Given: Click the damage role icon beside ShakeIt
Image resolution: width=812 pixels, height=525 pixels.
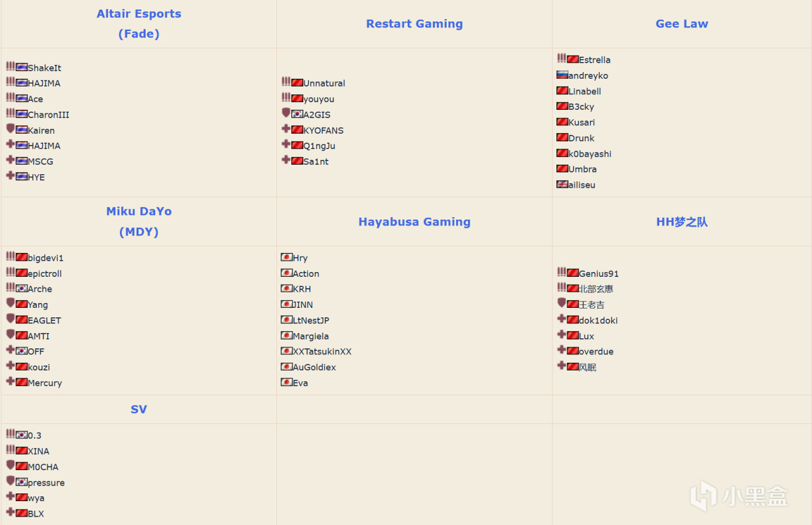Looking at the screenshot, I should click(10, 66).
